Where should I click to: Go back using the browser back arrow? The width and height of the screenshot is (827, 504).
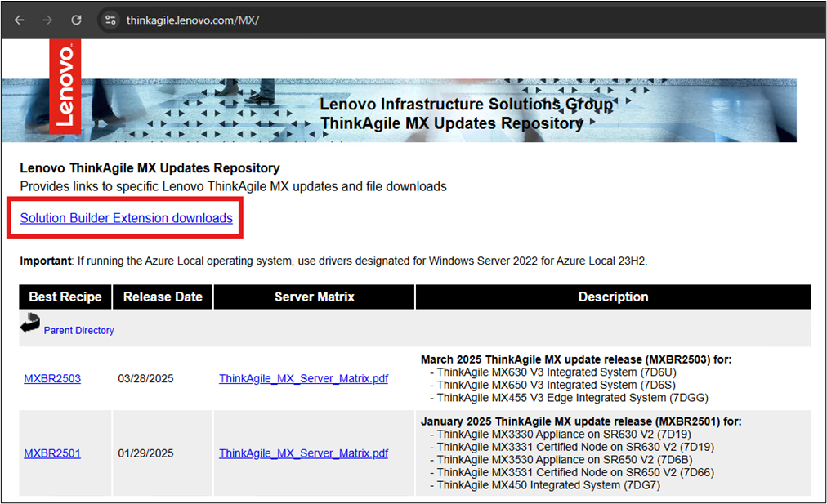point(20,20)
